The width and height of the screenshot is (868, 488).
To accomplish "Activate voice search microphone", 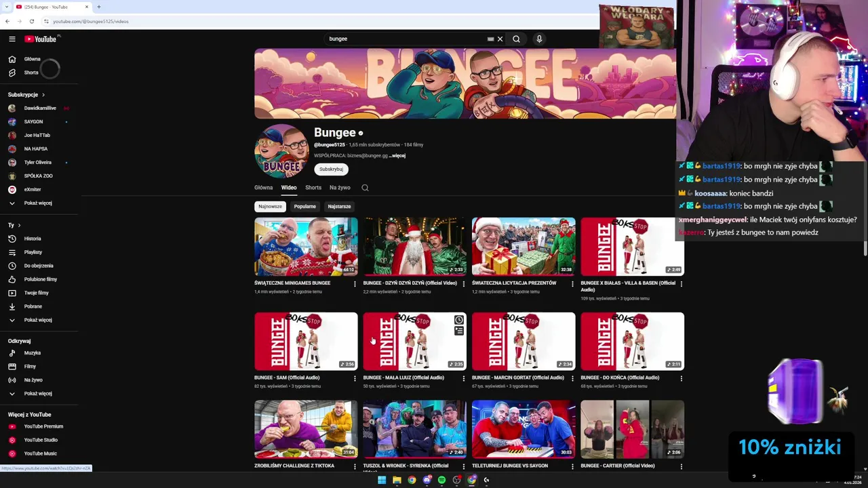I will coord(539,39).
